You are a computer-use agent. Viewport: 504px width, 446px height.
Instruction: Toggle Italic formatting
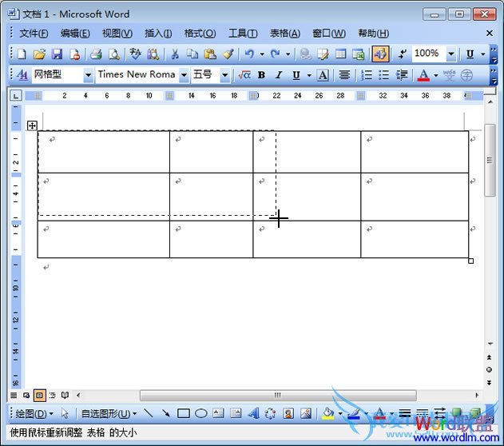pyautogui.click(x=279, y=75)
